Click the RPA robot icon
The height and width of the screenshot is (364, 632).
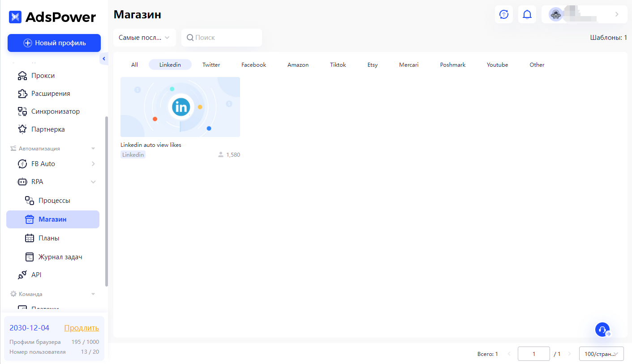22,182
